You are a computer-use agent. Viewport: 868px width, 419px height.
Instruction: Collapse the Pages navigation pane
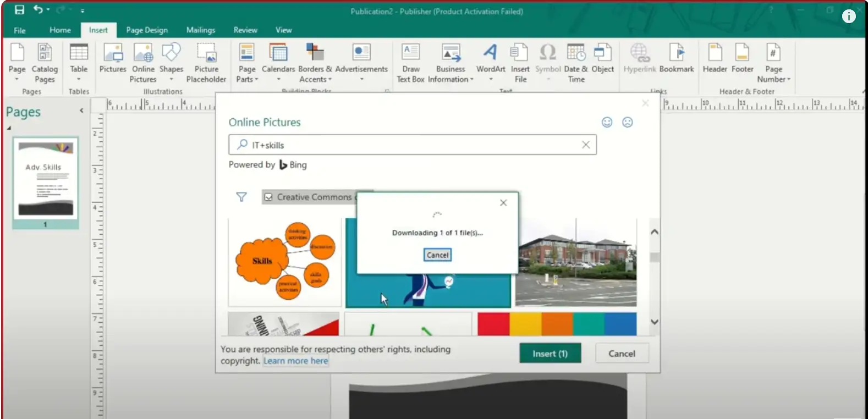click(81, 111)
